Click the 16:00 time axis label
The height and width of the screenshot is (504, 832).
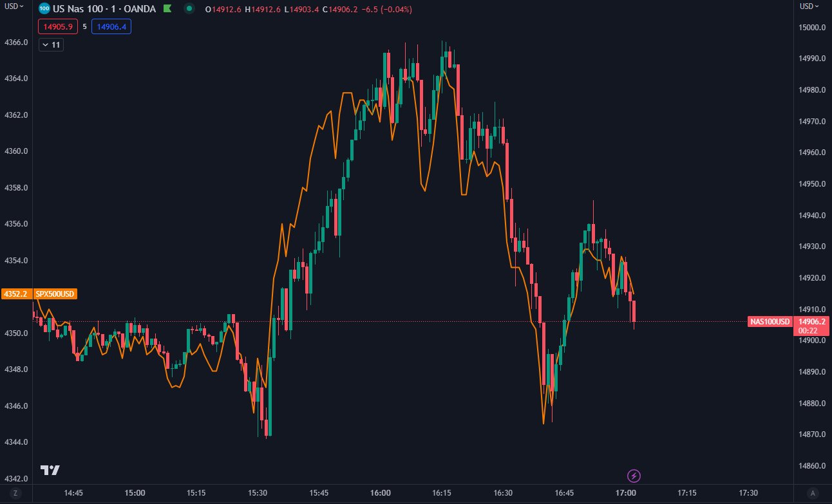click(381, 493)
